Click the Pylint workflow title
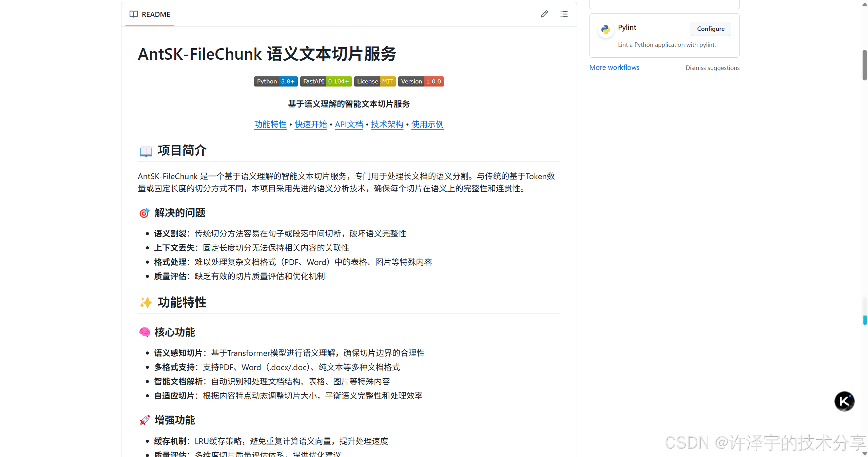 [x=627, y=27]
